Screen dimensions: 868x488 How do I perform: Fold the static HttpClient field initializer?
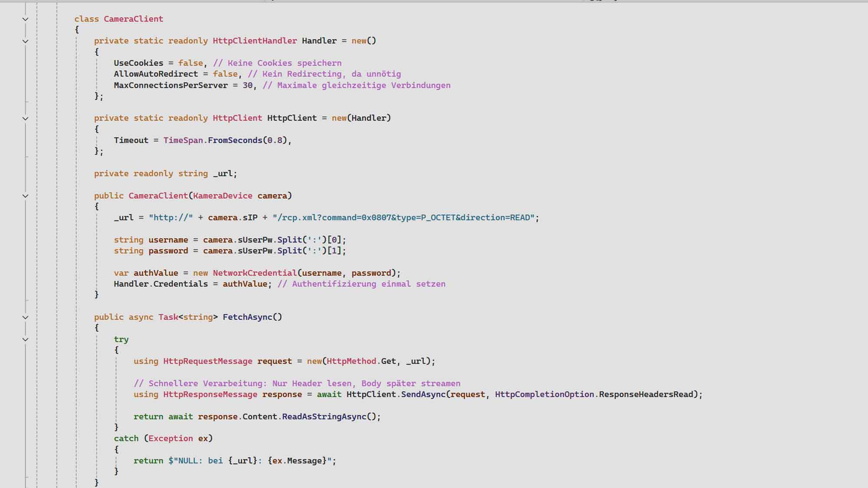click(x=25, y=118)
